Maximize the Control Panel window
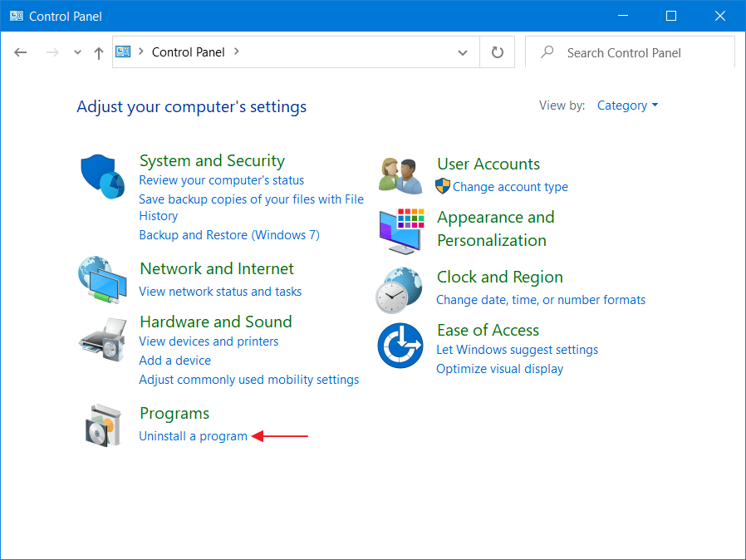 tap(671, 16)
